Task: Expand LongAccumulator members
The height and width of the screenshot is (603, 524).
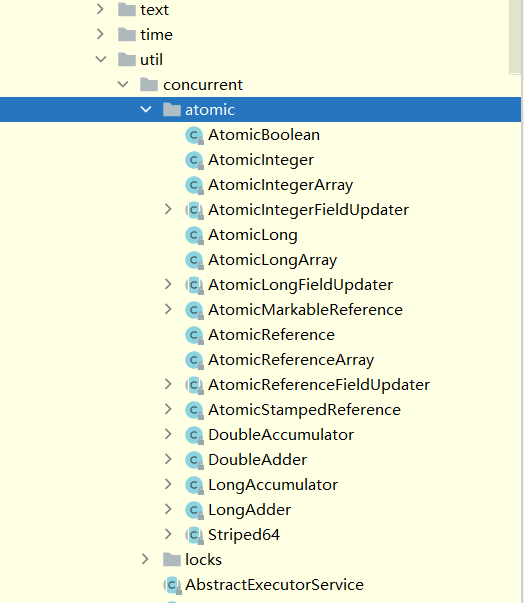Action: tap(168, 484)
